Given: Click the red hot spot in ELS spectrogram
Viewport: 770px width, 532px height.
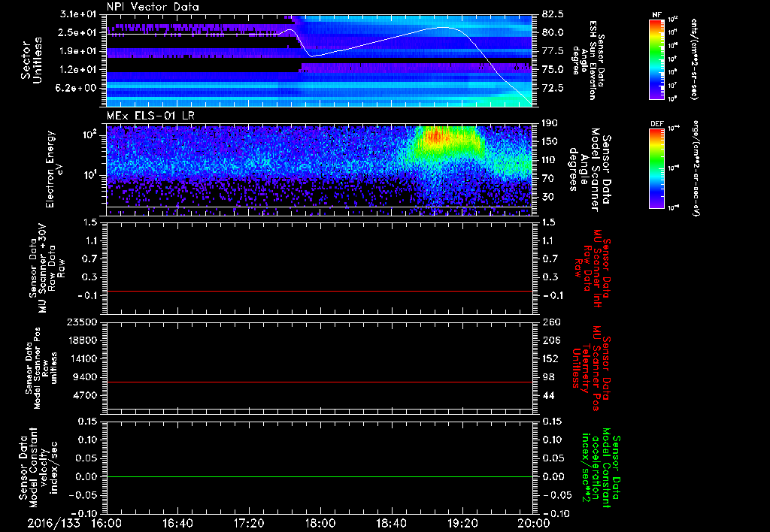Looking at the screenshot, I should [435, 136].
